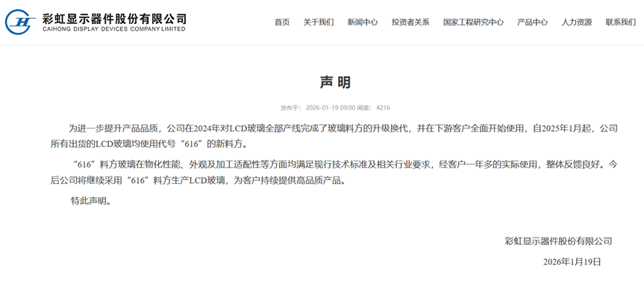Click the company name 彩虹显示器件股份有限公司 header
The width and height of the screenshot is (644, 284).
coord(115,18)
